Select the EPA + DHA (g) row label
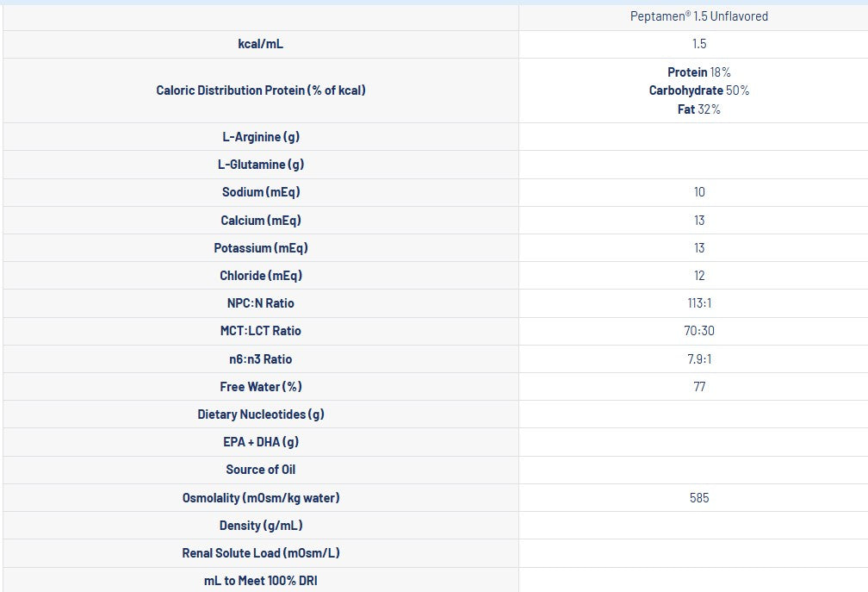Viewport: 868px width, 592px height. click(x=260, y=442)
